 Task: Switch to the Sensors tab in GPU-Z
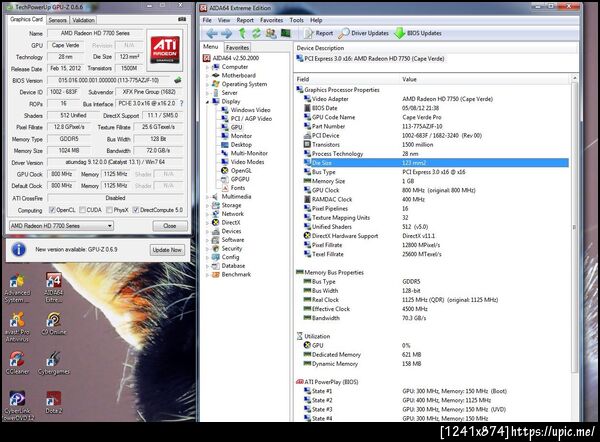(58, 20)
